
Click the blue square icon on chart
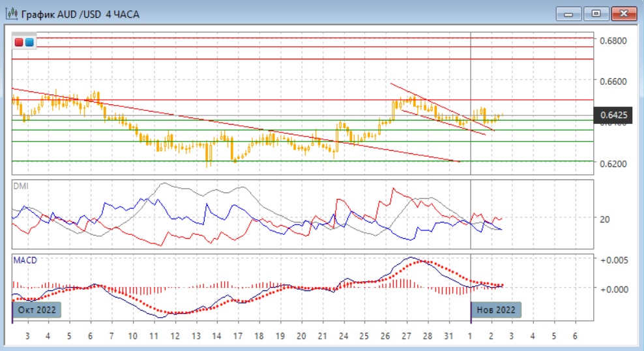pyautogui.click(x=29, y=42)
